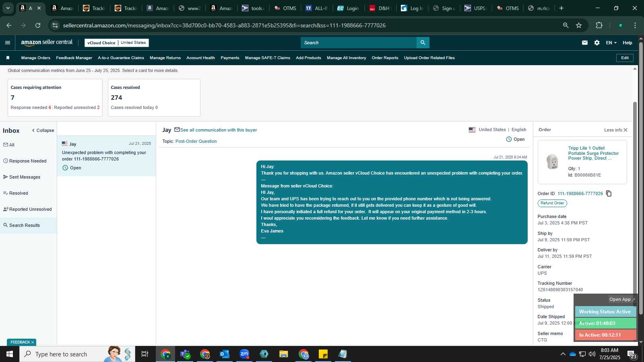Image resolution: width=644 pixels, height=362 pixels.
Task: Open the Tripp Lite product title link
Action: (x=593, y=153)
